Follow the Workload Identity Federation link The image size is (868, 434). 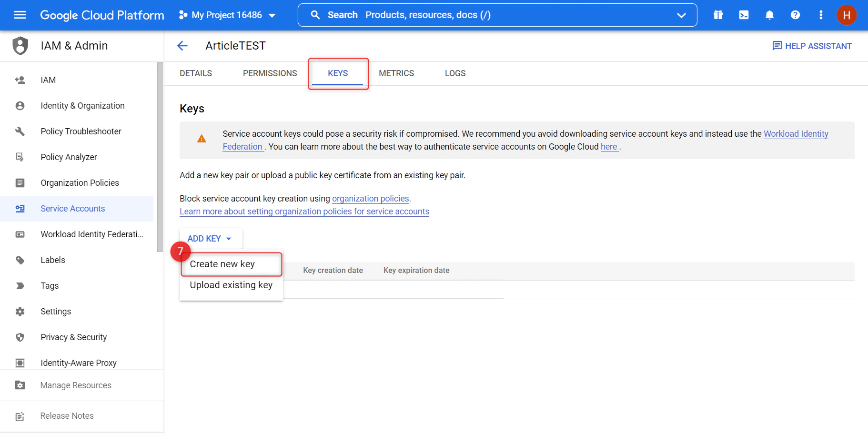(796, 134)
